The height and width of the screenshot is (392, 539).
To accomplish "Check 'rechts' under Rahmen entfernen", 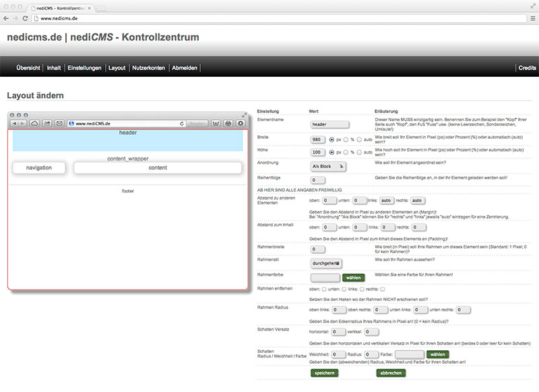I will click(x=383, y=289).
